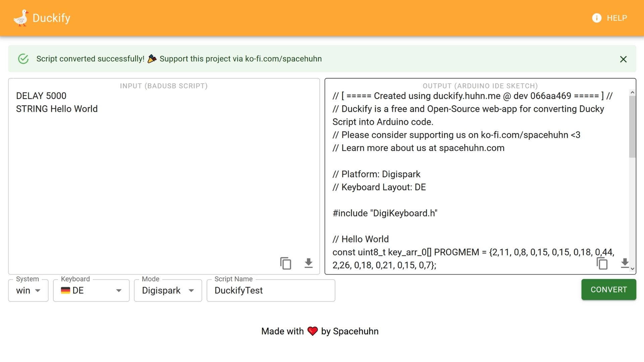
Task: Dismiss the success notification banner
Action: point(623,59)
